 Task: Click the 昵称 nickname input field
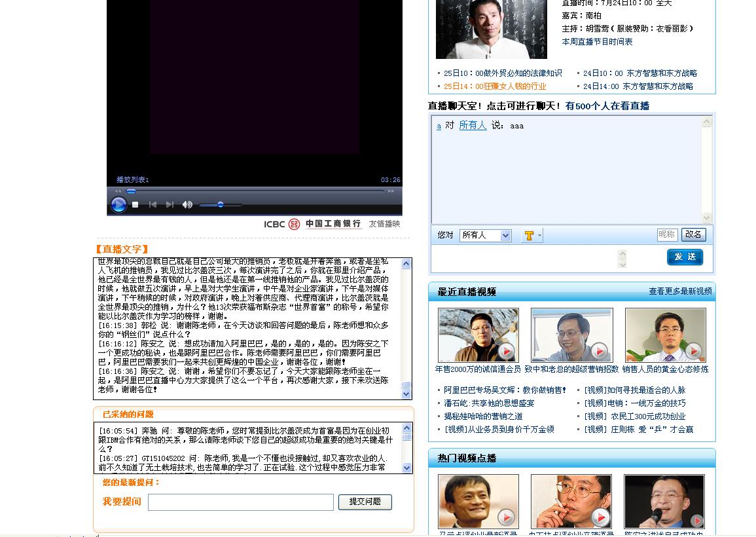667,234
